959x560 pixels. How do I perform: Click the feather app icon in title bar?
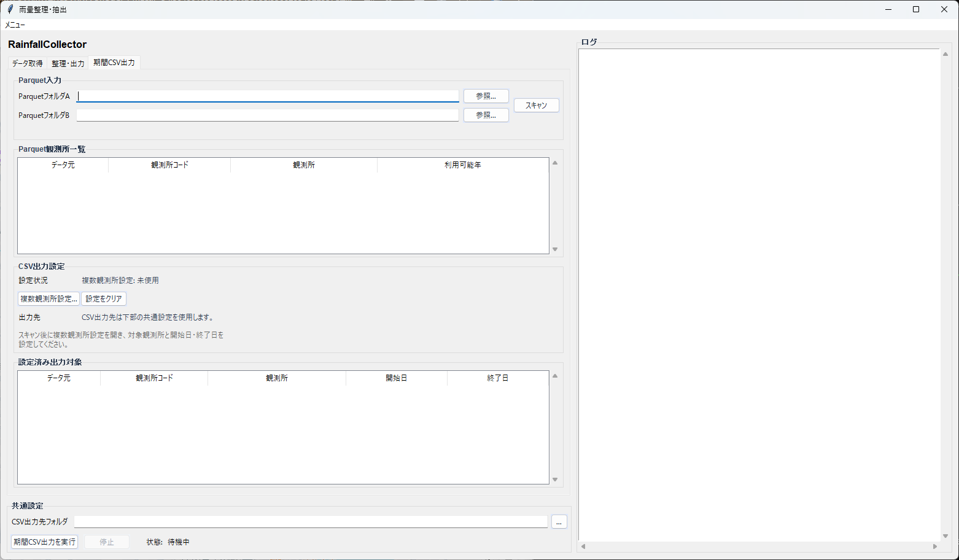[x=10, y=9]
